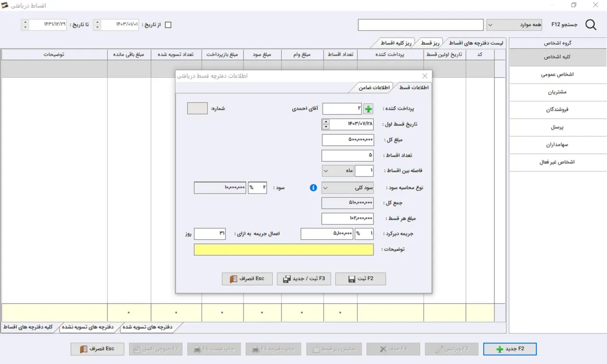Viewport: 607px width, 364px height.
Task: Click the F4 حذف delete button
Action: pos(393,349)
